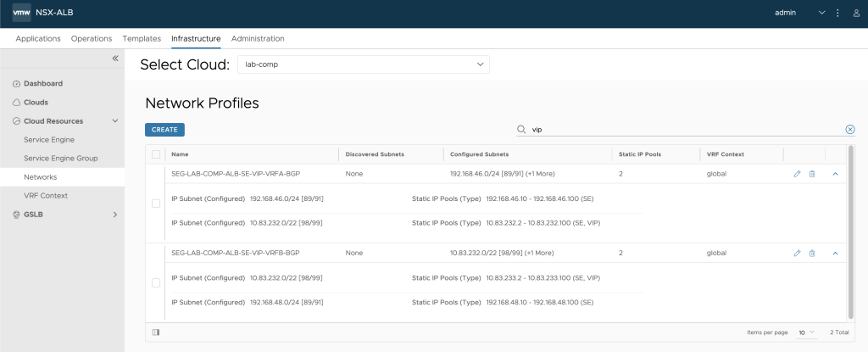
Task: Click the table vertical scrollbar
Action: [x=850, y=232]
